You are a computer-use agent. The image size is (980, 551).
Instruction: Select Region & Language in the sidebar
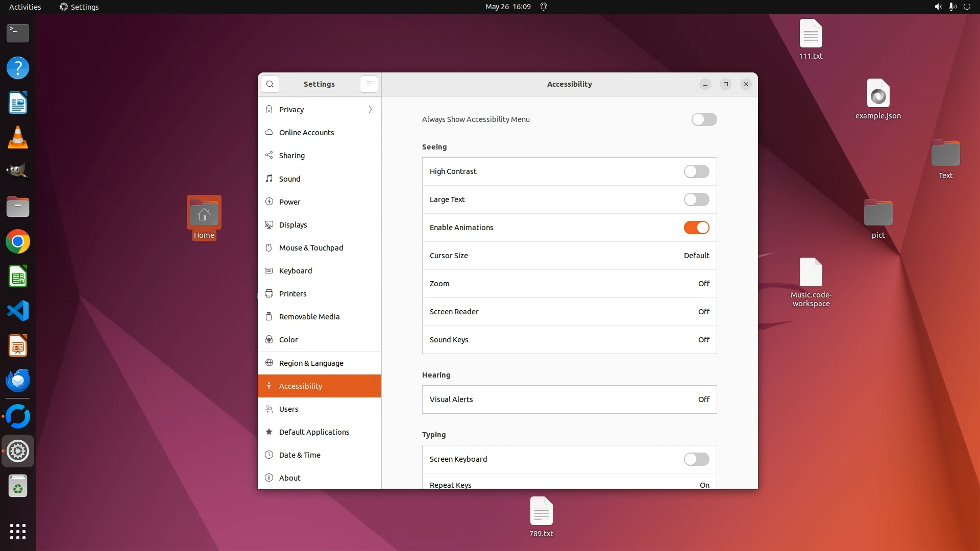pos(311,363)
